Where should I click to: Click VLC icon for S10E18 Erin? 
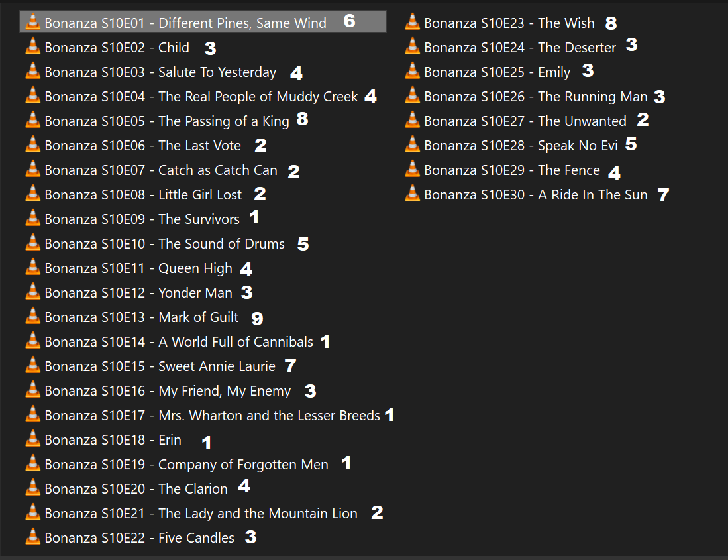32,439
